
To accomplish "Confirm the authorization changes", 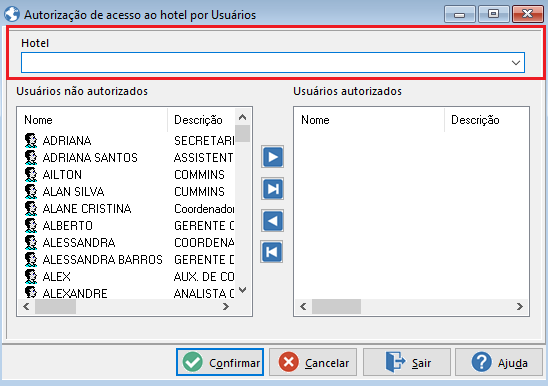I will 220,362.
